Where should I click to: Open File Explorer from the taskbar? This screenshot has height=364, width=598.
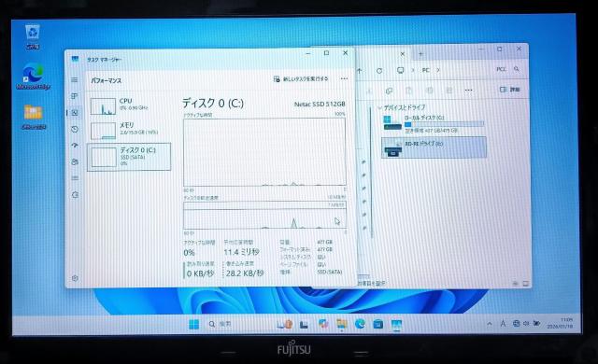[342, 324]
